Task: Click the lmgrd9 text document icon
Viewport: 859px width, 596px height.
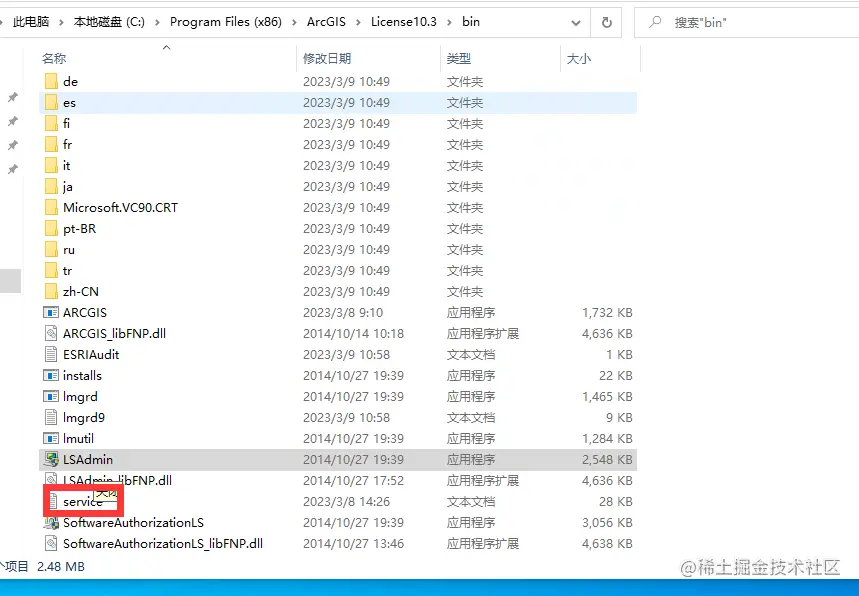Action: (51, 417)
